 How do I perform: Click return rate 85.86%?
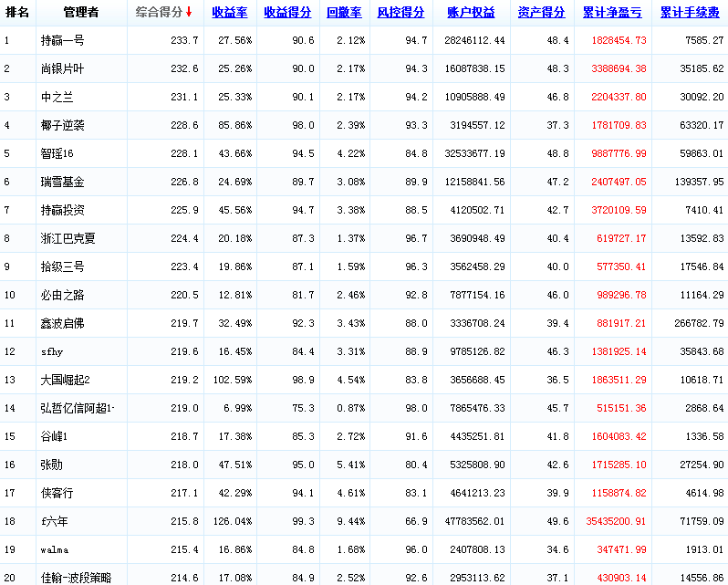(x=235, y=125)
